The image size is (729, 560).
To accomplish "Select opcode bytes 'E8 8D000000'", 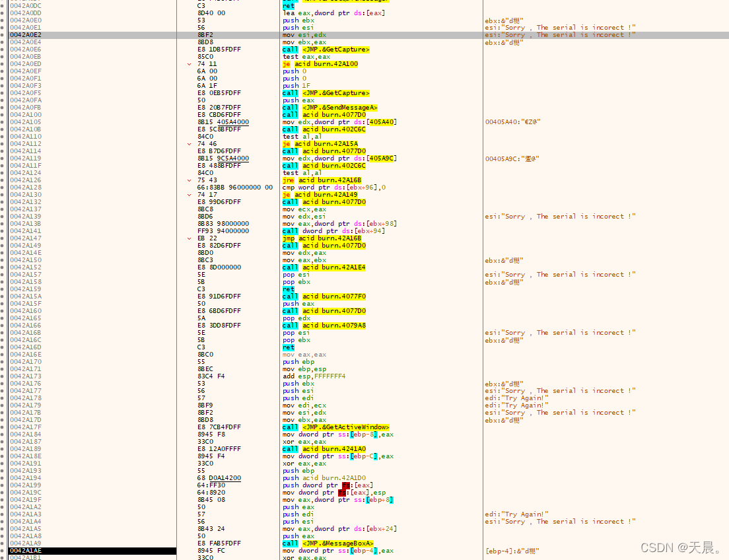I will [219, 267].
